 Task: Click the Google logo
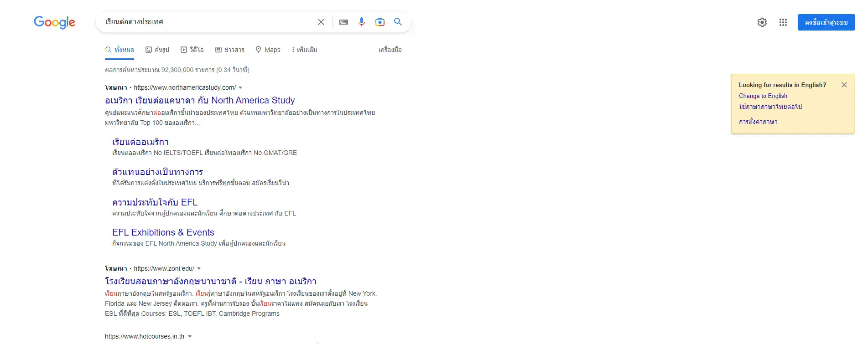pyautogui.click(x=54, y=22)
